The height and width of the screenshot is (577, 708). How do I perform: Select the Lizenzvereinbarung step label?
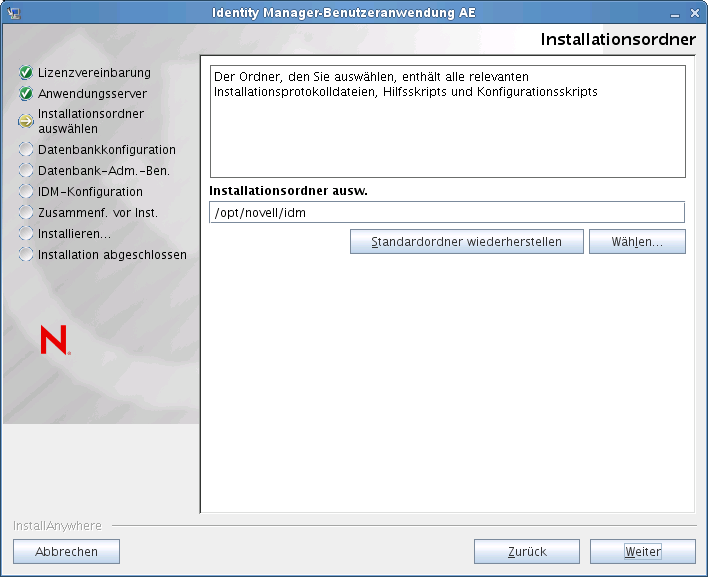94,73
